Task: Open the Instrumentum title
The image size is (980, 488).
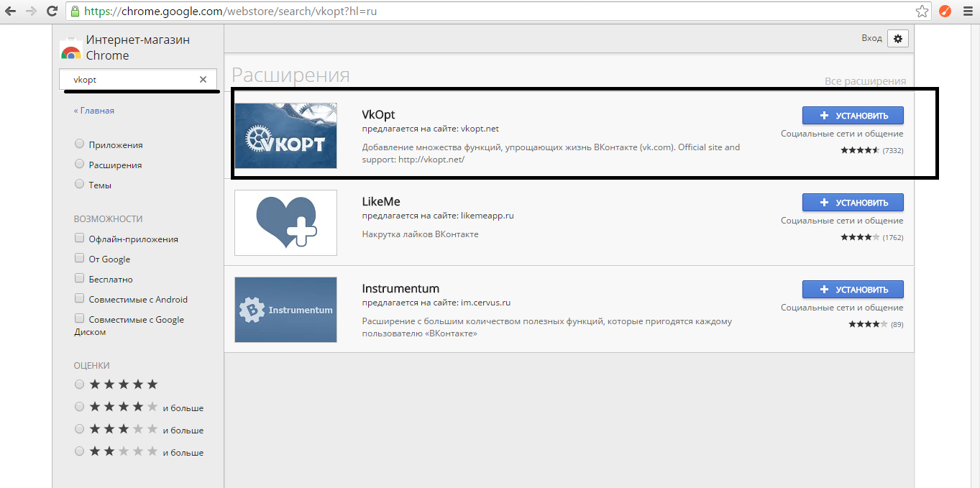Action: 400,288
